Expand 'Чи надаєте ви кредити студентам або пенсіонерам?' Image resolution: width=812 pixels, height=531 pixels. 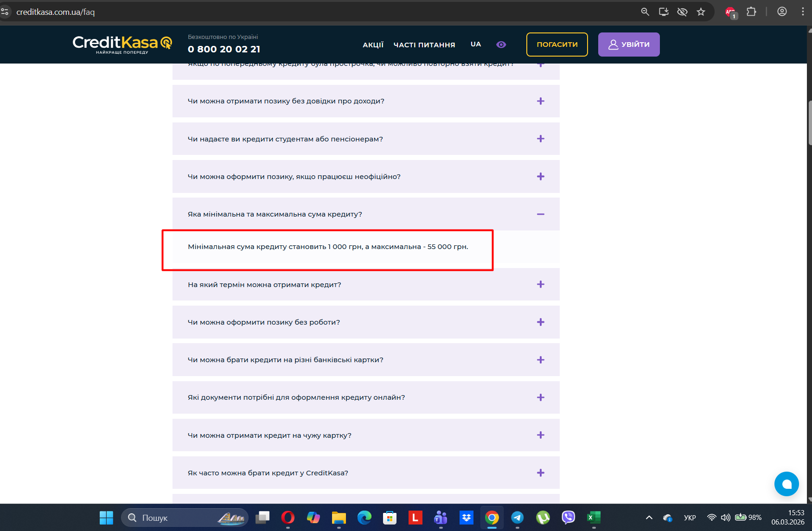click(x=366, y=139)
